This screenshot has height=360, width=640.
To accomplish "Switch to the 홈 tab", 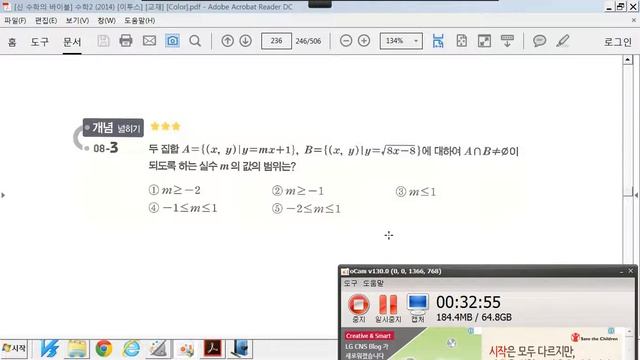I will 12,42.
